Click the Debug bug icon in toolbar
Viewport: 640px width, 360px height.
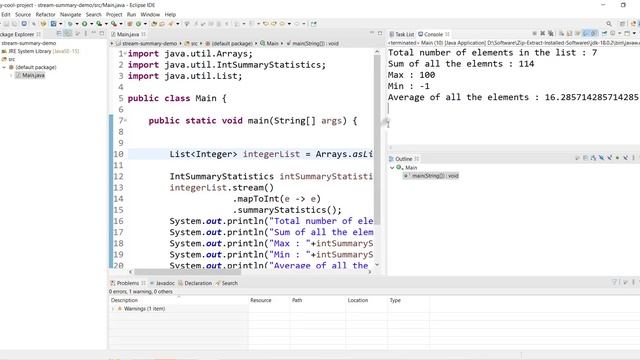pyautogui.click(x=70, y=24)
